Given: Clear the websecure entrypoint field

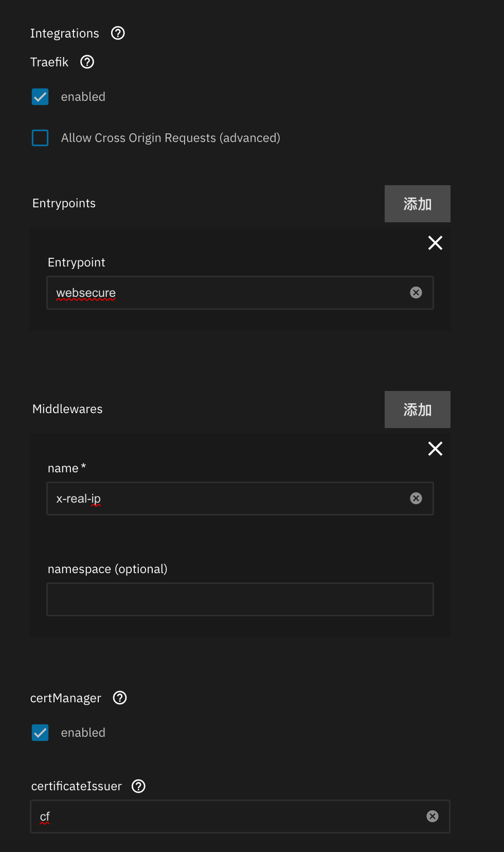Looking at the screenshot, I should tap(416, 293).
